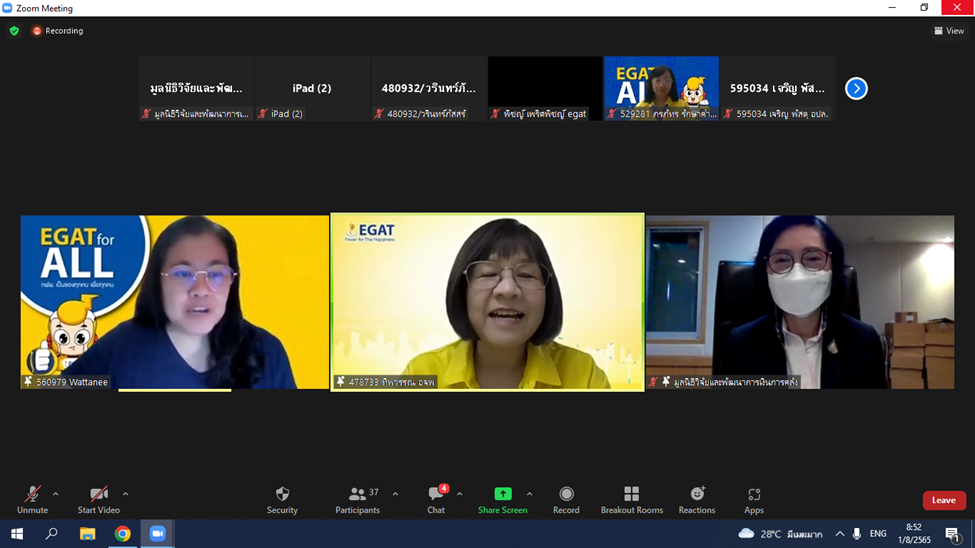Open video options arrow next to Start Video
Screen dimensions: 975x548
(126, 494)
